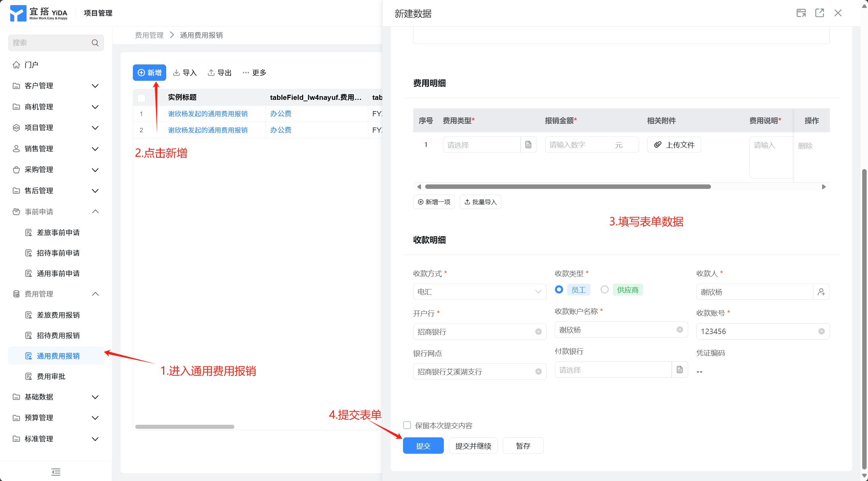The height and width of the screenshot is (481, 868).
Task: Open form in new window icon
Action: [820, 13]
